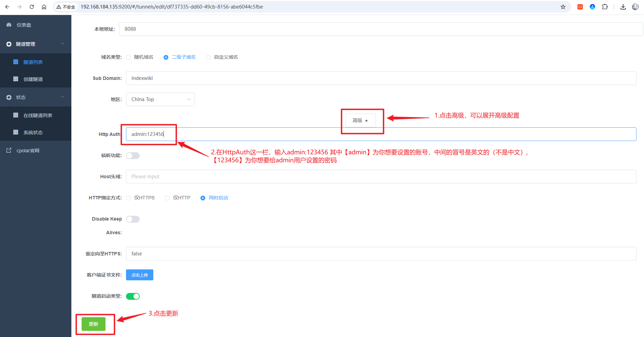The image size is (644, 337).
Task: Click the status section circle icon
Action: [9, 97]
